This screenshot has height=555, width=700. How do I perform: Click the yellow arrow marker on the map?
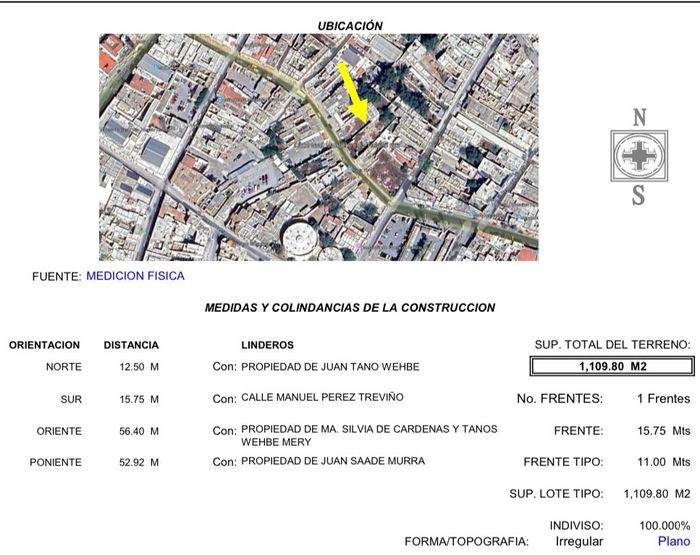[353, 92]
